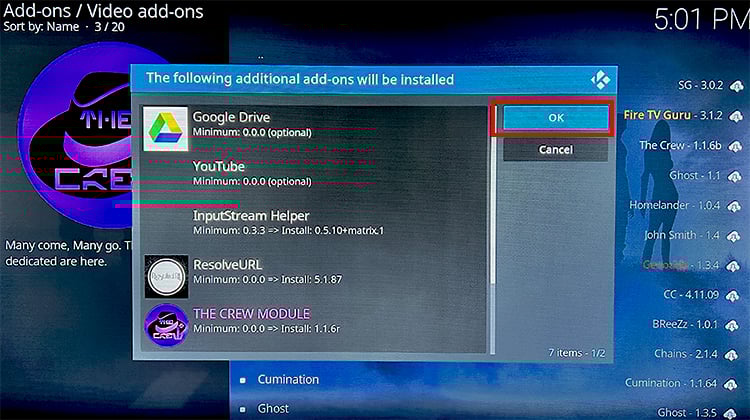Click the cloud icon next to SG - 3.0.2

pyautogui.click(x=736, y=86)
